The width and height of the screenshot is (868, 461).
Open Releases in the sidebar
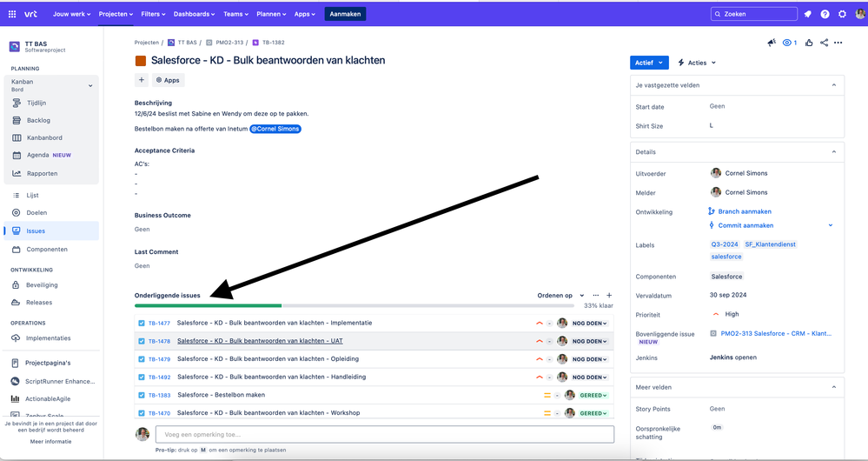click(39, 303)
